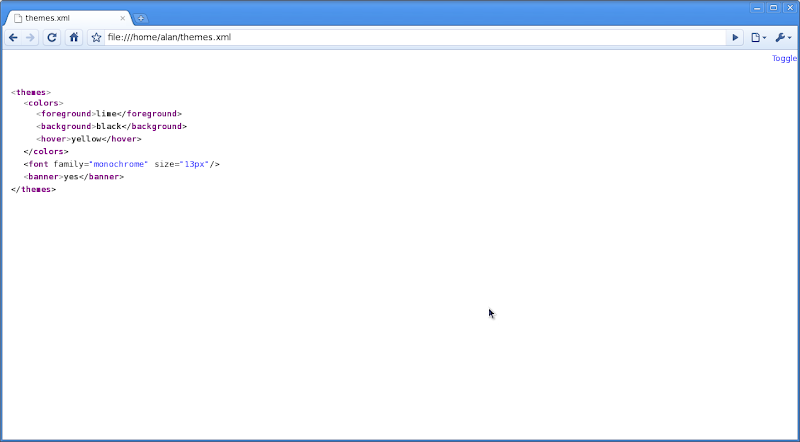Open a new tab

140,18
